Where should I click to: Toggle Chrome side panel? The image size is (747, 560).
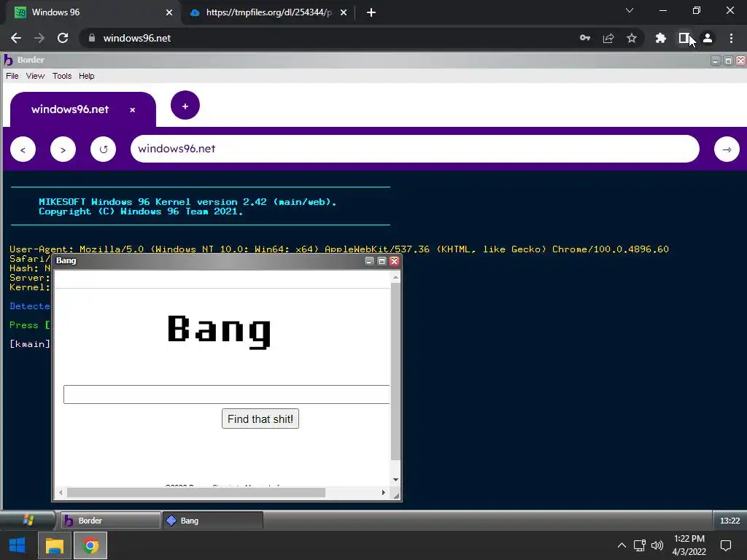684,38
